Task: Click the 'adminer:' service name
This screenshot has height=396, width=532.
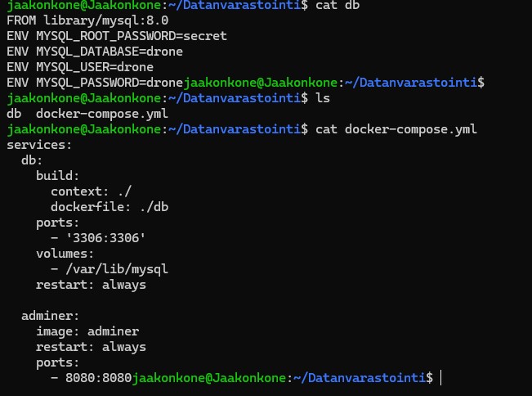Action: point(50,316)
